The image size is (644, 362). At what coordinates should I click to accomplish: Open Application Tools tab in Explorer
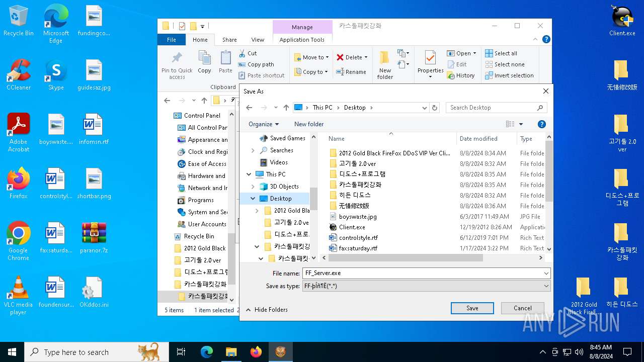point(302,40)
